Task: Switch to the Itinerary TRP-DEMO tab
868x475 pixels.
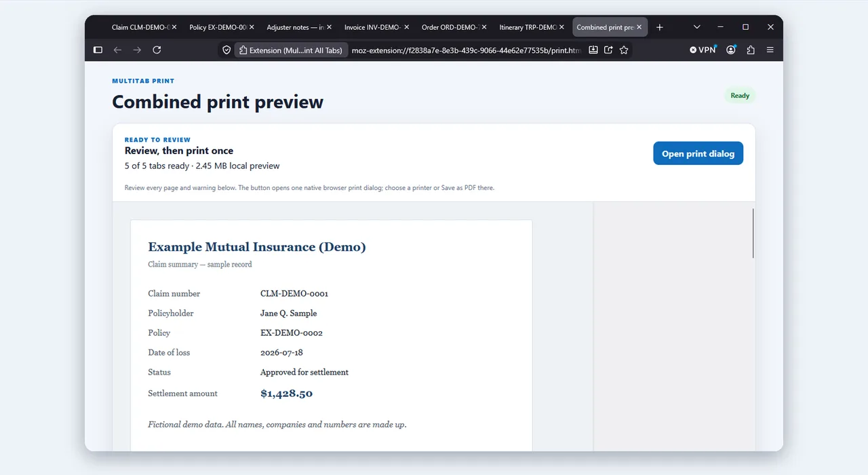Action: click(x=526, y=27)
